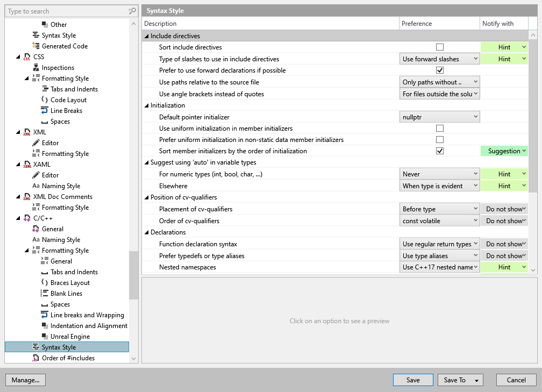Screen dimensions: 542x392
Task: Enable Sort include directives
Action: (440, 47)
